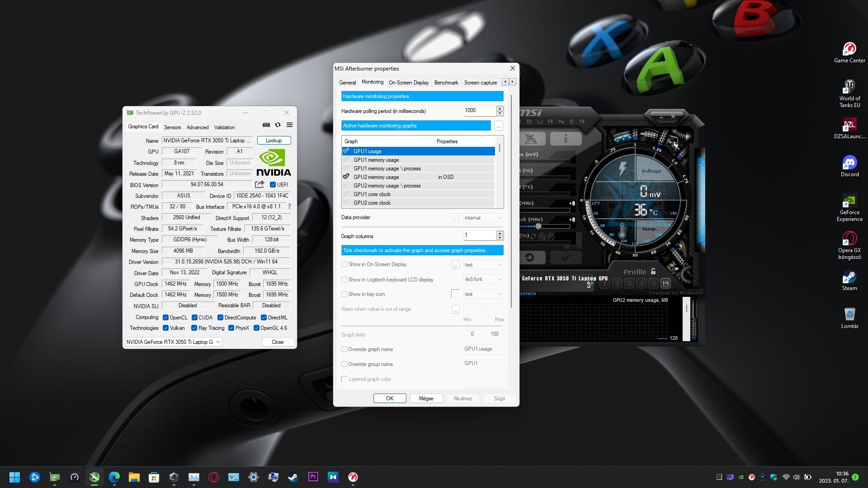Enable Override graph name checkbox
This screenshot has width=868, height=488.
pos(344,349)
